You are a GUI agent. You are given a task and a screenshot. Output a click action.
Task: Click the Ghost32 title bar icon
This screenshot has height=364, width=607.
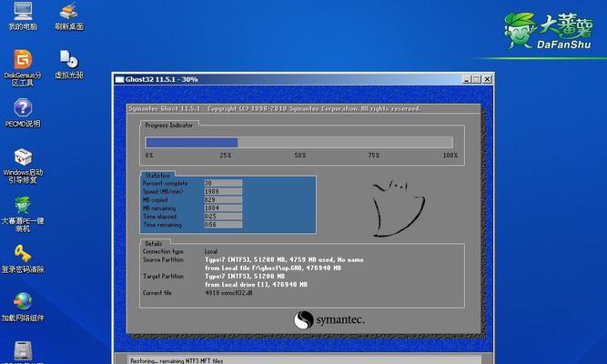coord(119,79)
